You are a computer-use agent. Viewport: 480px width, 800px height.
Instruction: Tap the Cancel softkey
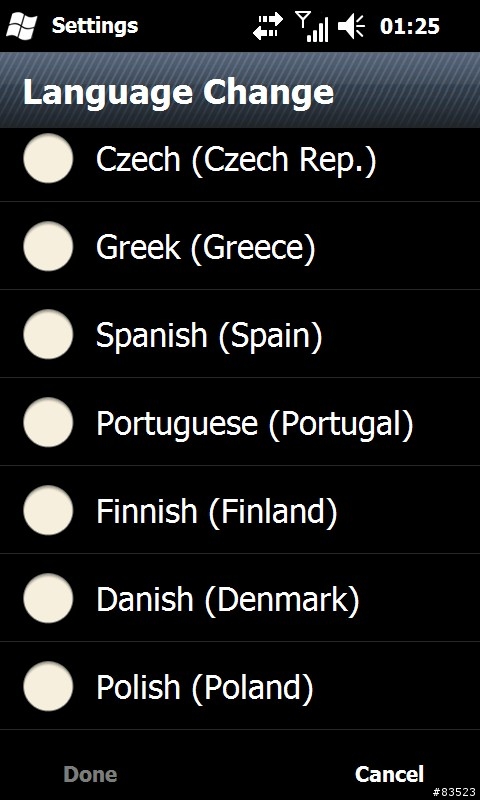389,774
